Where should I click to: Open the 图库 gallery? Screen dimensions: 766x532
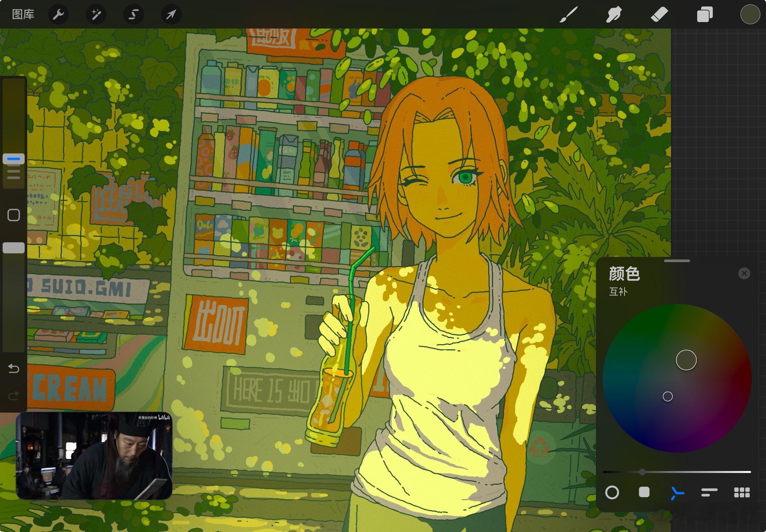click(x=23, y=14)
